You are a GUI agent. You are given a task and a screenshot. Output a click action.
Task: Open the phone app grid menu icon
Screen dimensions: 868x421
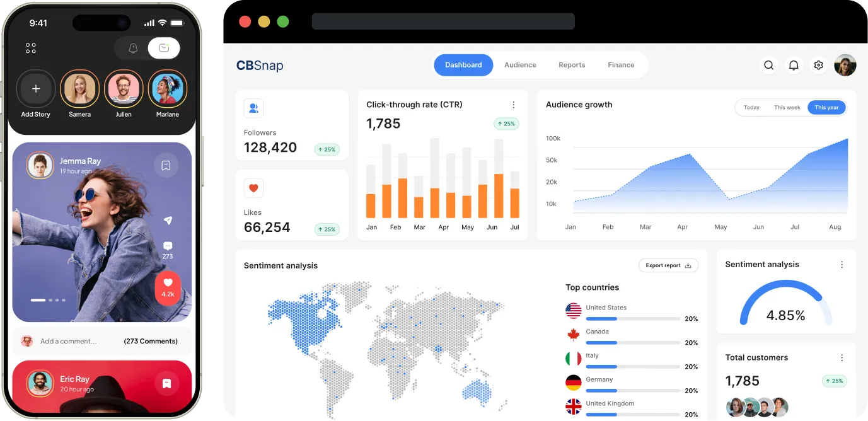31,48
